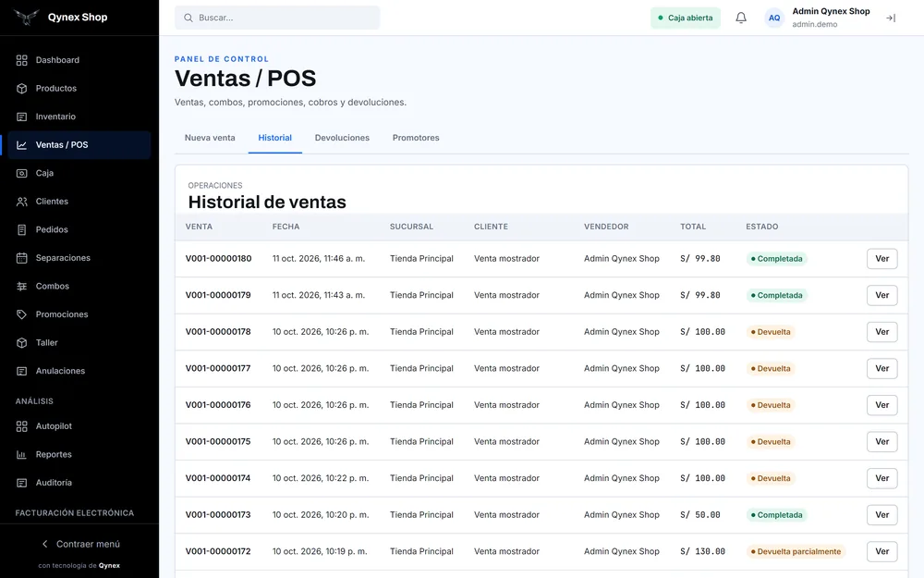
Task: Click the Reportes bar chart icon
Action: tap(22, 455)
